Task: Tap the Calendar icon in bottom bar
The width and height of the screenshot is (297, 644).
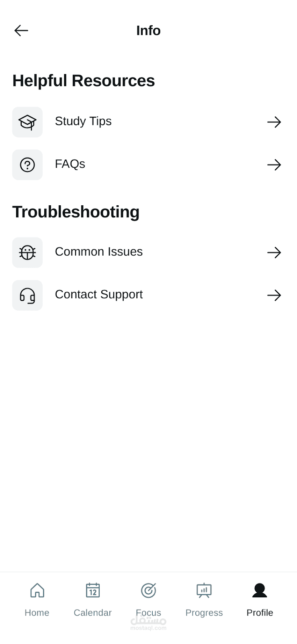Action: (93, 590)
